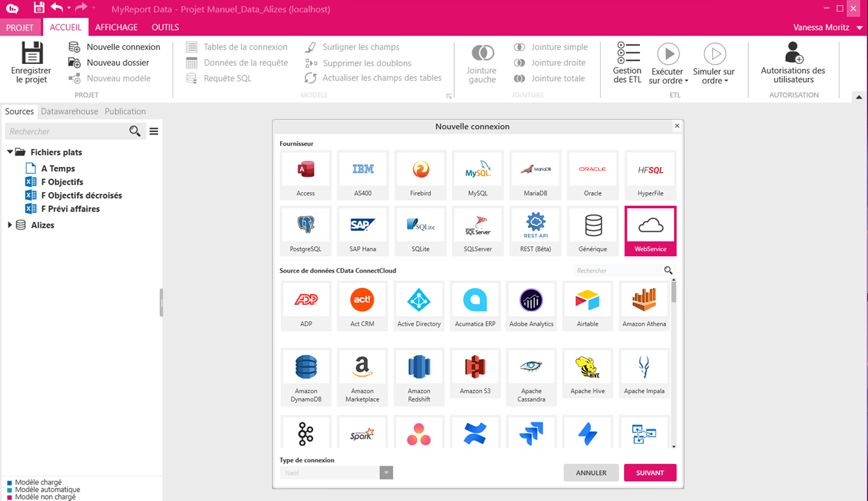This screenshot has height=501, width=868.
Task: Select the Amazon DynamoDB source
Action: click(306, 377)
